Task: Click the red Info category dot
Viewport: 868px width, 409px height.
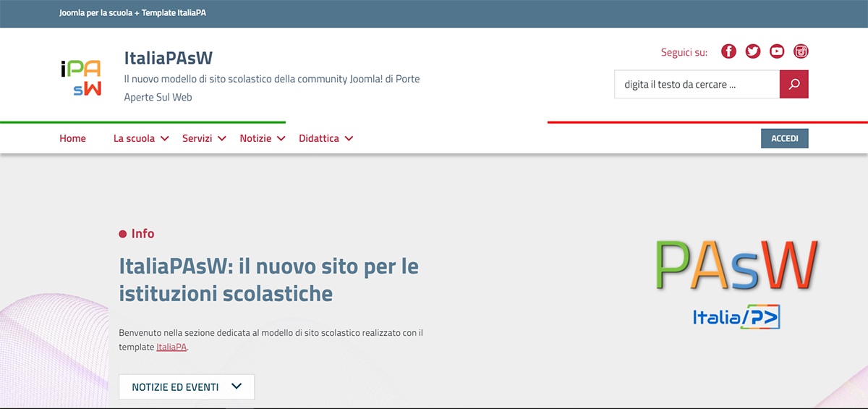Action: point(123,234)
